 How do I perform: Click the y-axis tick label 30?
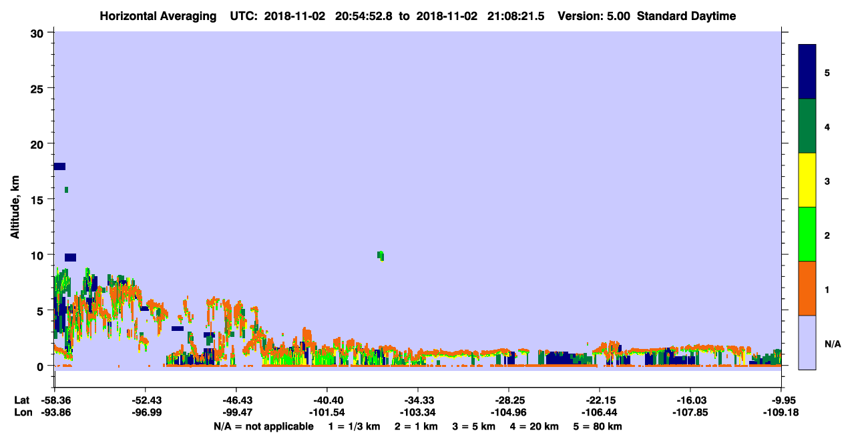pyautogui.click(x=39, y=33)
